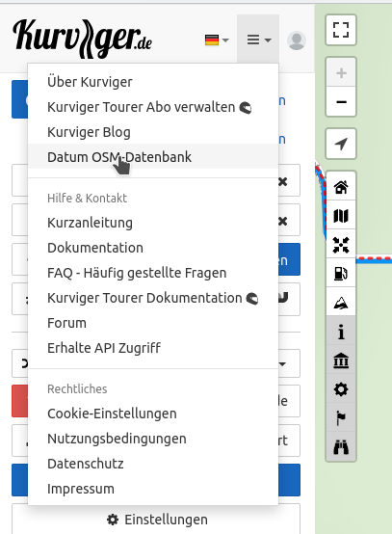Viewport: 392px width, 534px height.
Task: Toggle fullscreen map view icon
Action: click(341, 30)
